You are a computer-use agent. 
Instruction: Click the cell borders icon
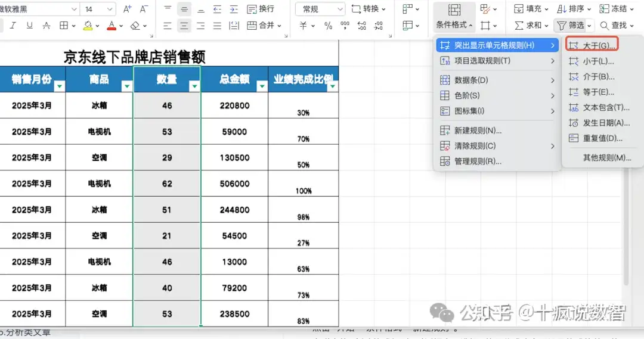click(x=64, y=26)
